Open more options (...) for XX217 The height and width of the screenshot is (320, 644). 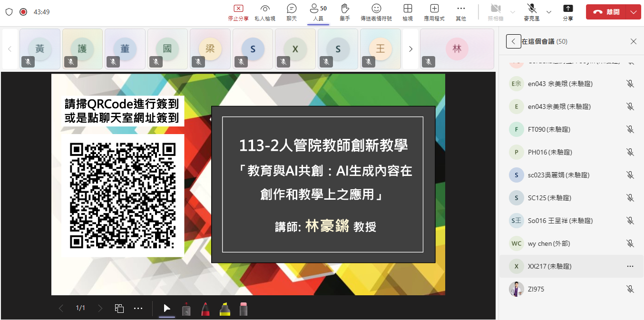630,266
